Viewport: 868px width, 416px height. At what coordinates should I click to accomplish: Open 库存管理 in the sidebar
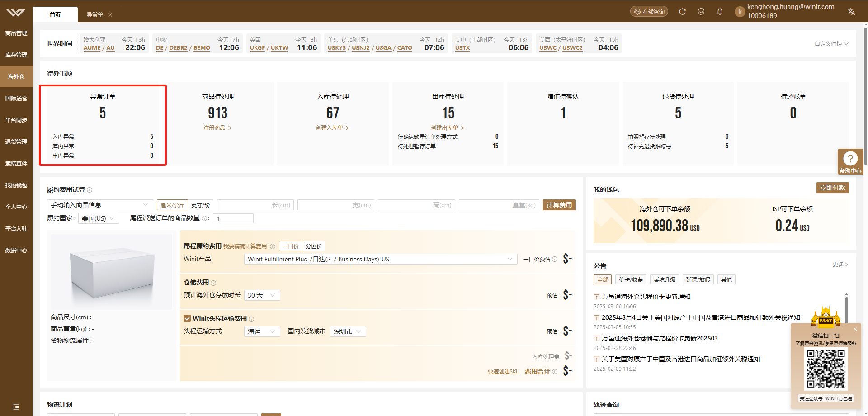16,55
